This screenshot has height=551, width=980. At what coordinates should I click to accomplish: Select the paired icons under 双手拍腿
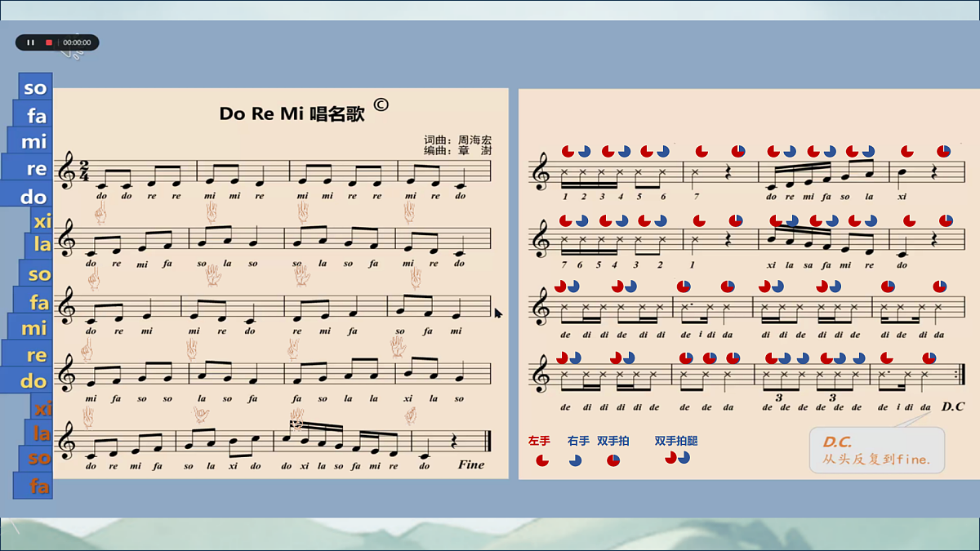[677, 458]
